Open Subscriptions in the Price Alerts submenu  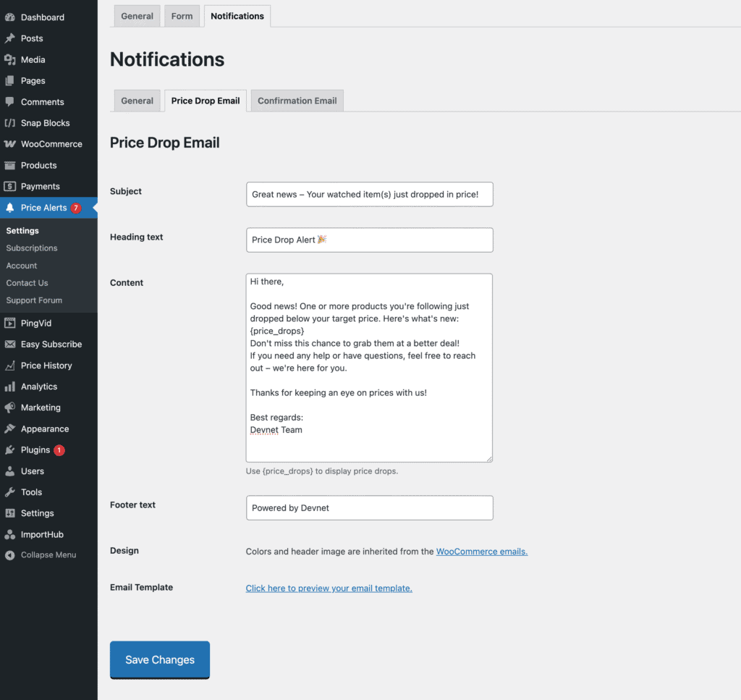(32, 248)
